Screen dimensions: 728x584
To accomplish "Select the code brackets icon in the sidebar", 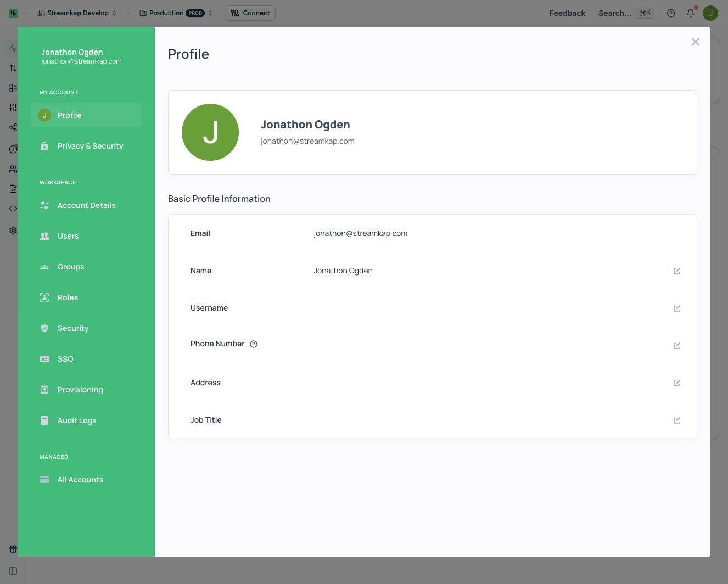I will tap(13, 208).
